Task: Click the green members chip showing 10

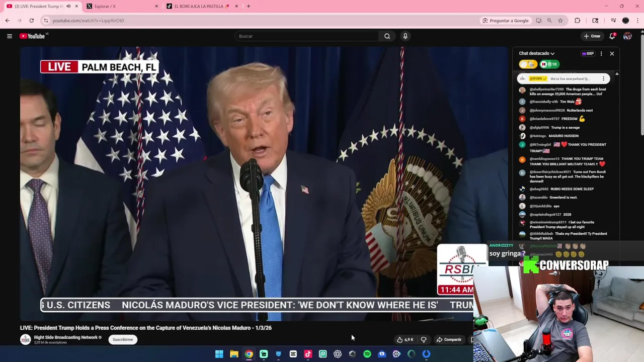Action: pyautogui.click(x=549, y=64)
